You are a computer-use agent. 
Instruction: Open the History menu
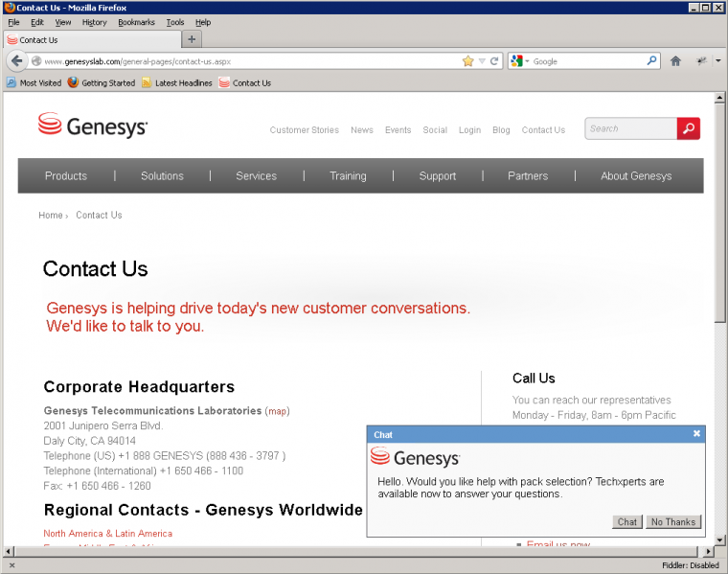(94, 22)
